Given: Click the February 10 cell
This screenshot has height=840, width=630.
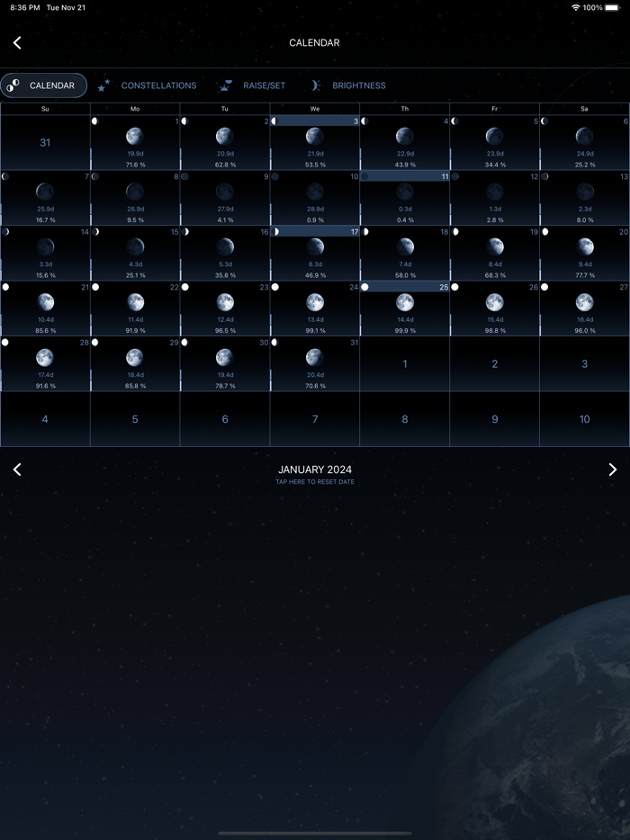Looking at the screenshot, I should pos(585,419).
